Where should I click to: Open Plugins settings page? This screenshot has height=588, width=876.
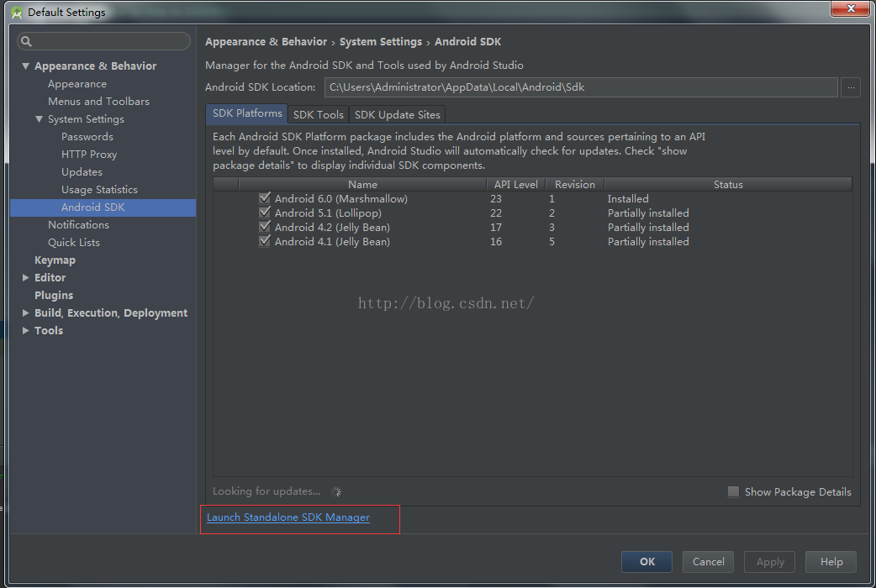click(x=54, y=296)
